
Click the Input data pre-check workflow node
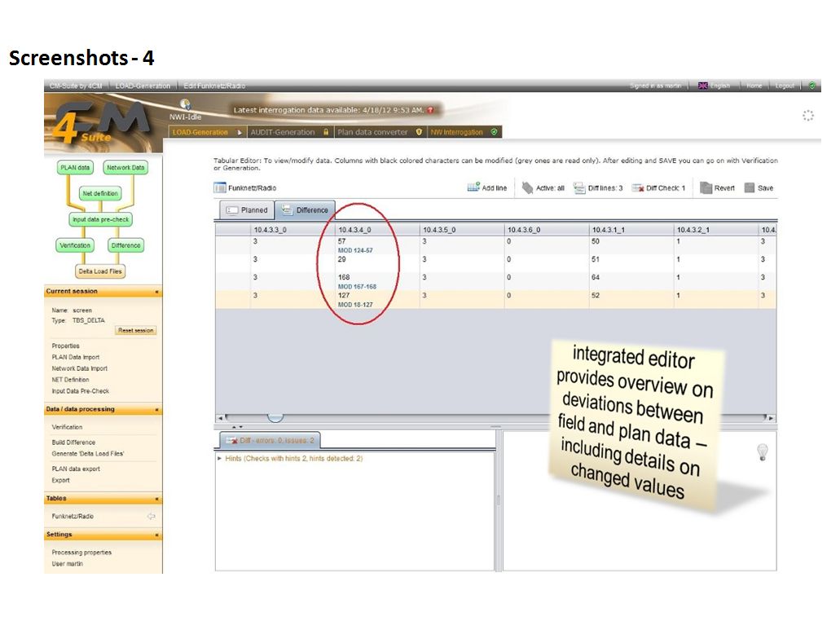click(101, 219)
